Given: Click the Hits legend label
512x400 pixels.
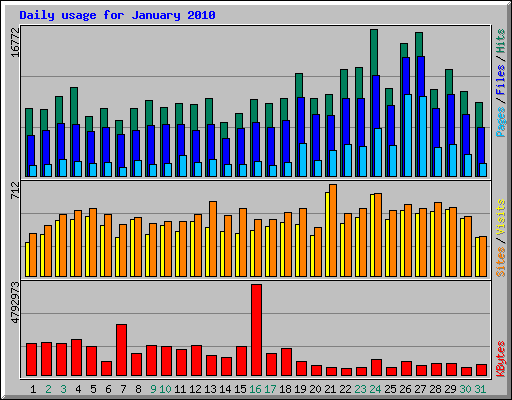Looking at the screenshot, I should [501, 41].
